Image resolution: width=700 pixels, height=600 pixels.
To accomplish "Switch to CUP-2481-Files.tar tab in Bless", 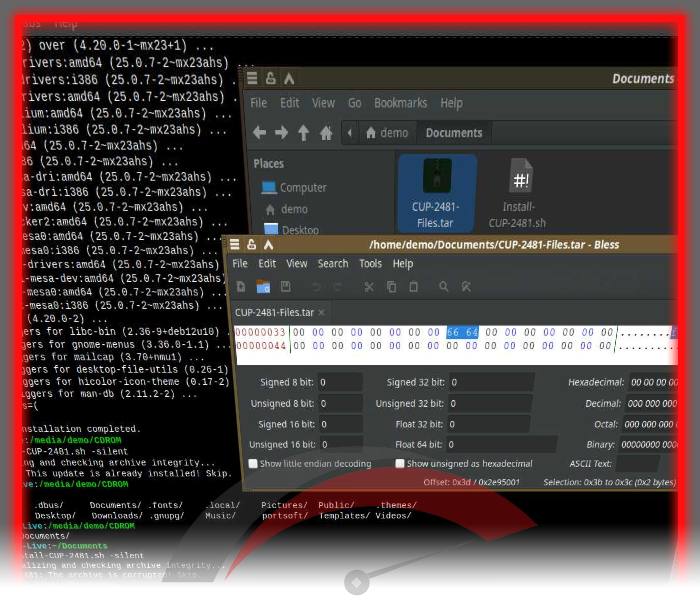I will click(274, 312).
